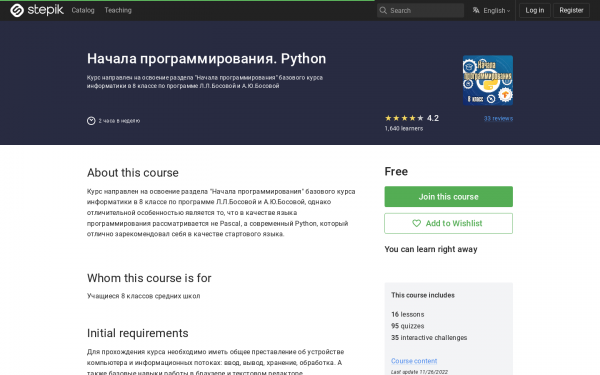Click the star rating icons
This screenshot has height=375, width=600.
pos(404,118)
